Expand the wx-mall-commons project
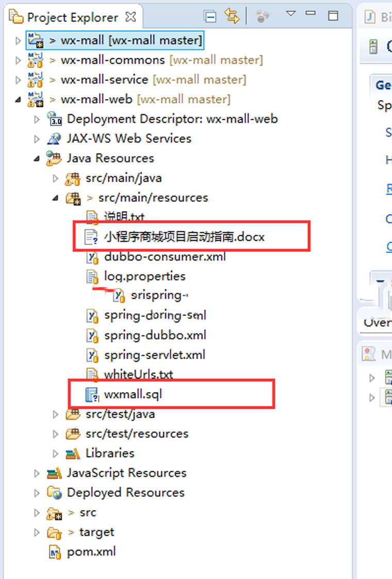 [18, 60]
